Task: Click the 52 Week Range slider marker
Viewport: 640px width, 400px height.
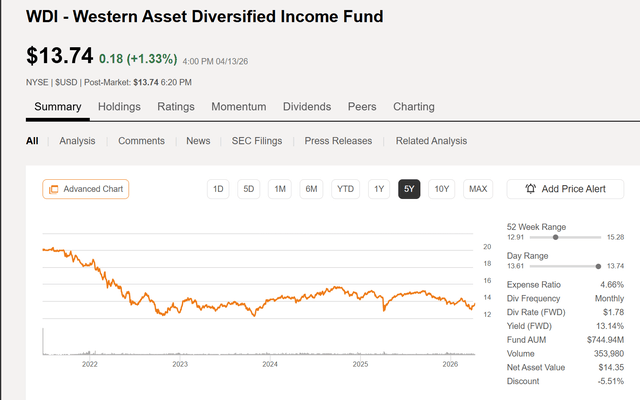Action: [x=556, y=237]
